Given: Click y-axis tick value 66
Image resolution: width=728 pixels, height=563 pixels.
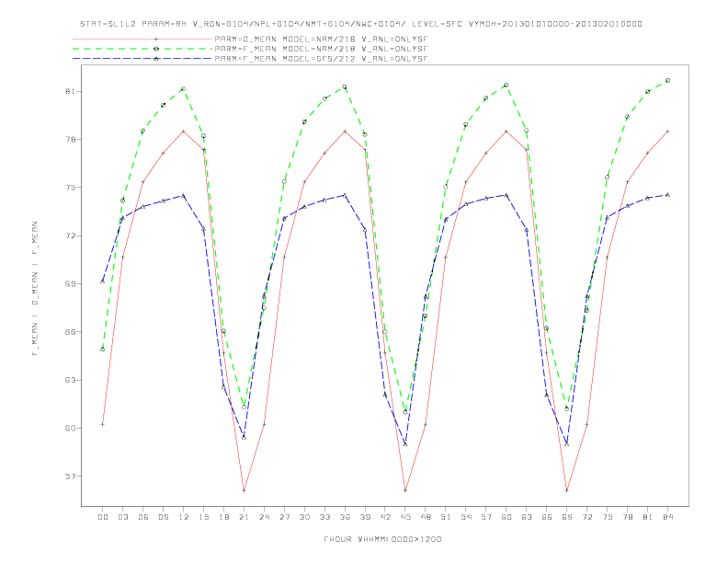Looking at the screenshot, I should (70, 332).
